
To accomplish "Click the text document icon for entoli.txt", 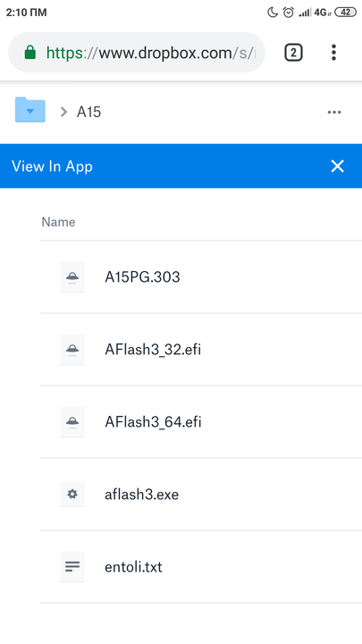I will [x=72, y=567].
